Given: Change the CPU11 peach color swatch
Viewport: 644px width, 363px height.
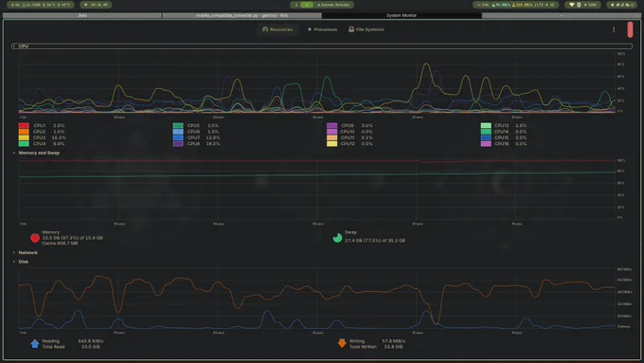Looking at the screenshot, I should 331,137.
